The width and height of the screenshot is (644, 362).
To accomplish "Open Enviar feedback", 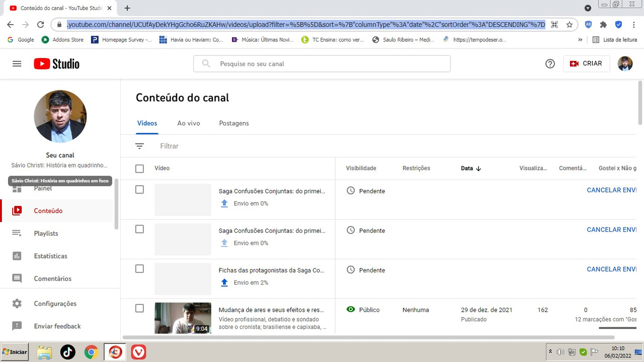I will point(57,326).
